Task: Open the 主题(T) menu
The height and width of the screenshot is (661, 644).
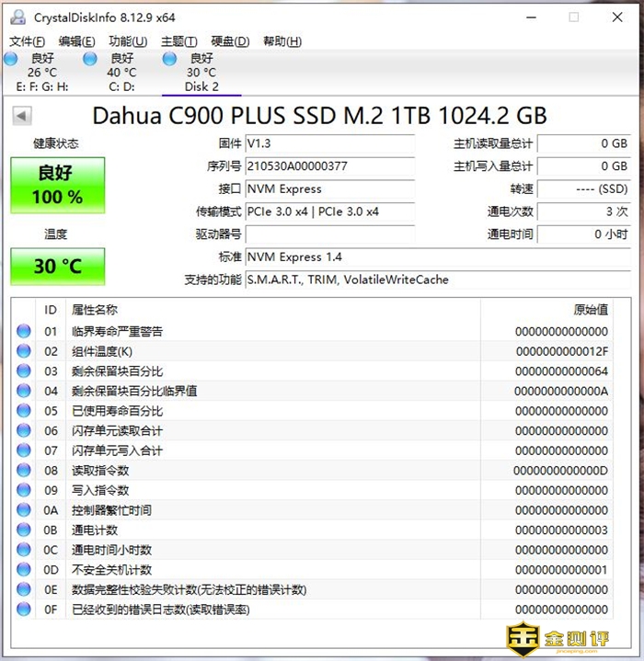Action: [x=178, y=41]
